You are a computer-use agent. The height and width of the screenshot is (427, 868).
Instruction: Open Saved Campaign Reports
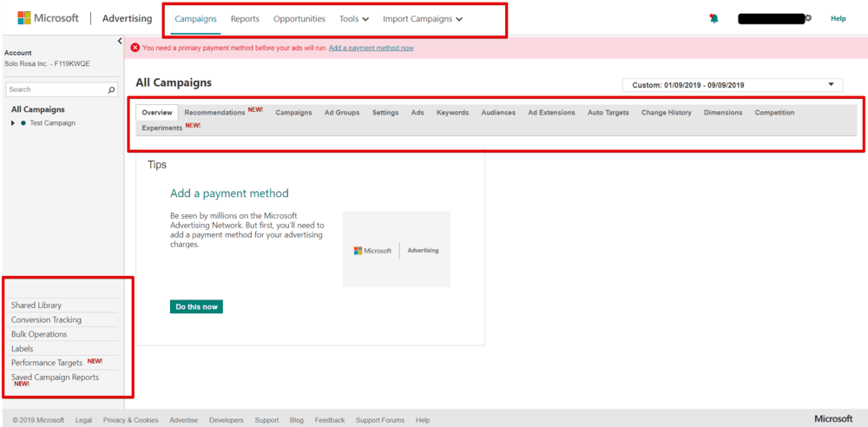[x=55, y=378]
